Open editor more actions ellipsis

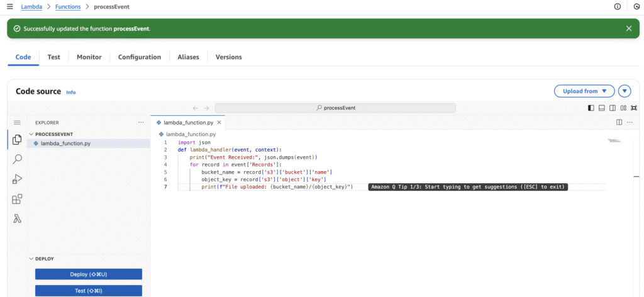coord(630,123)
